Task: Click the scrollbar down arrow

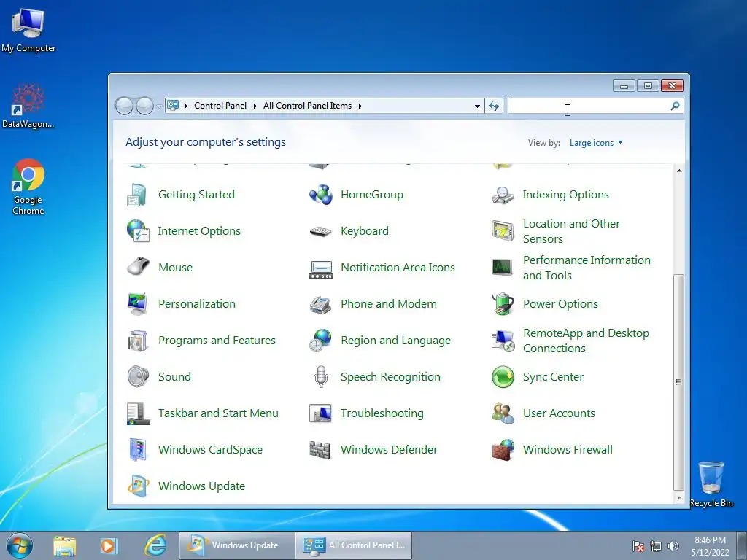Action: point(679,497)
